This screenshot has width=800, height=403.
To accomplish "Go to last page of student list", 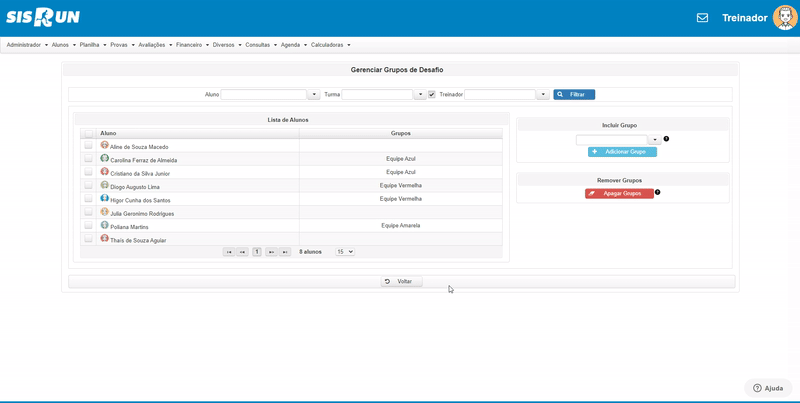I will [285, 252].
